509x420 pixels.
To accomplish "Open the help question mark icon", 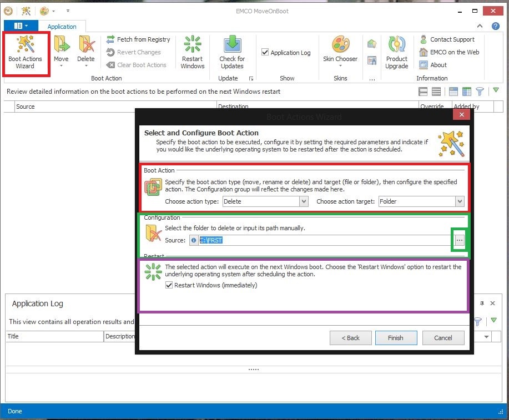I will pos(495,26).
